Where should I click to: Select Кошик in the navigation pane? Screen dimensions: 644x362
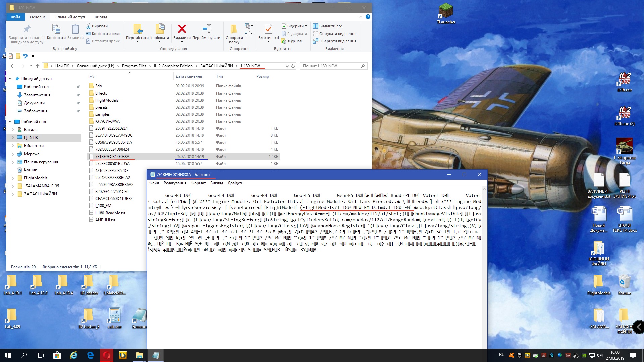tap(30, 170)
